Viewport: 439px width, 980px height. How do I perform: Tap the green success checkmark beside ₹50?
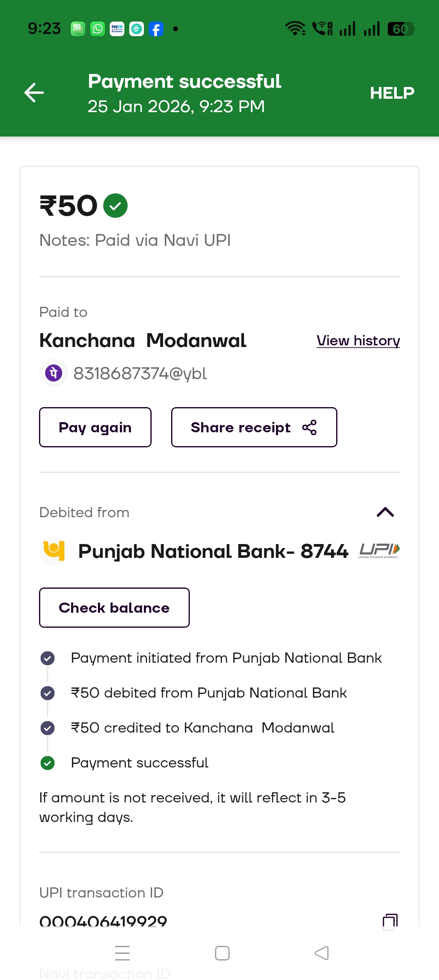coord(115,206)
